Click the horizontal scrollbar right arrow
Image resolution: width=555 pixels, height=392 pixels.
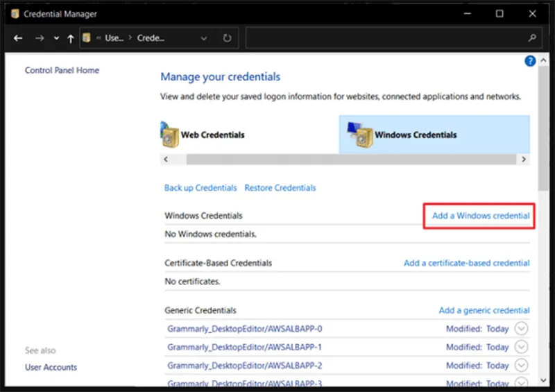(x=524, y=160)
